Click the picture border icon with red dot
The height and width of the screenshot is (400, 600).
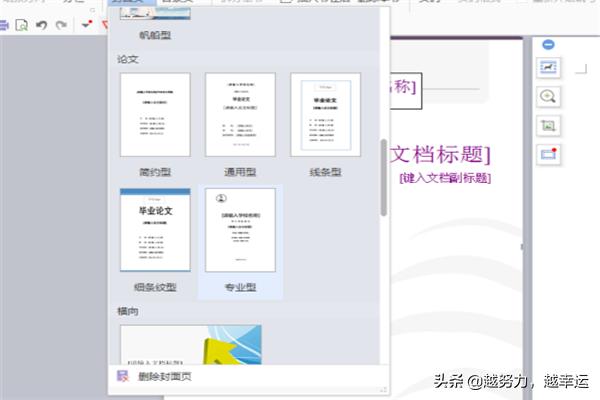pos(548,154)
